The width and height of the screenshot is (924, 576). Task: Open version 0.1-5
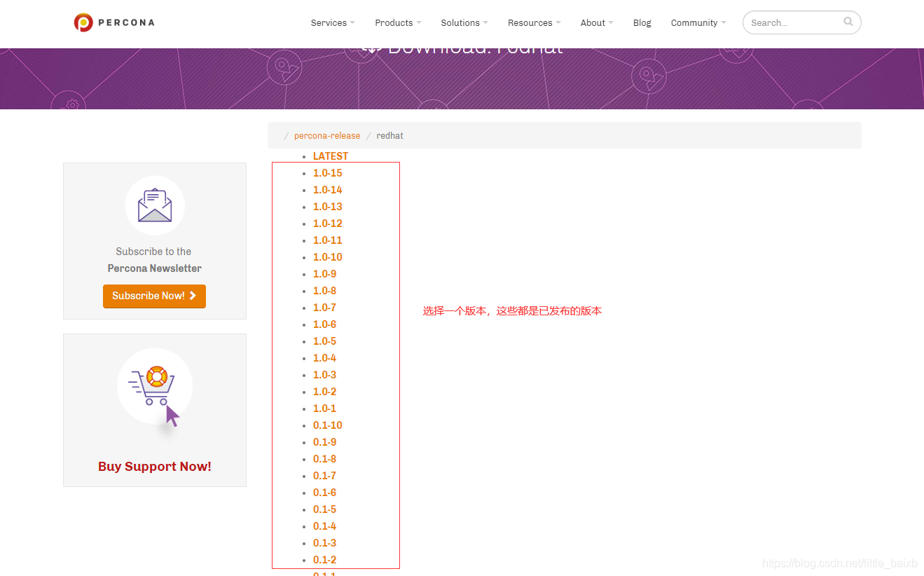[x=325, y=509]
